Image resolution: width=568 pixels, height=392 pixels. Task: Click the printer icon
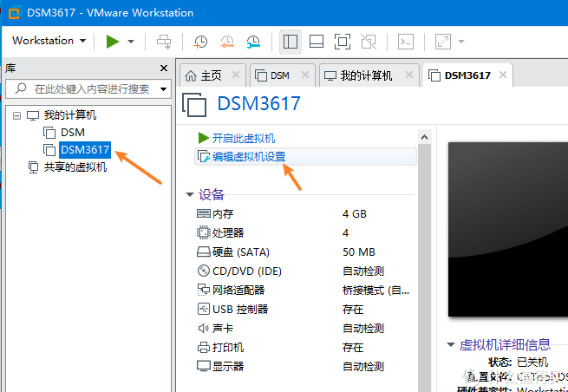pos(204,348)
